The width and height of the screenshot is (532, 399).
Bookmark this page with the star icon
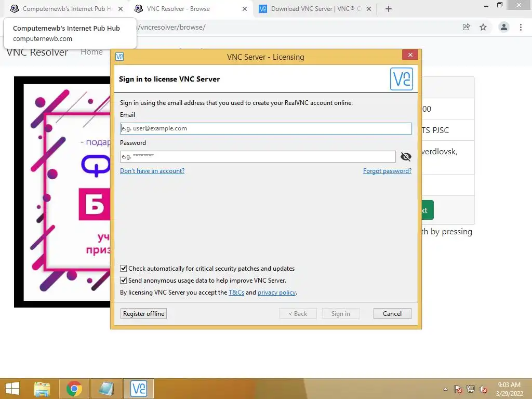[483, 27]
